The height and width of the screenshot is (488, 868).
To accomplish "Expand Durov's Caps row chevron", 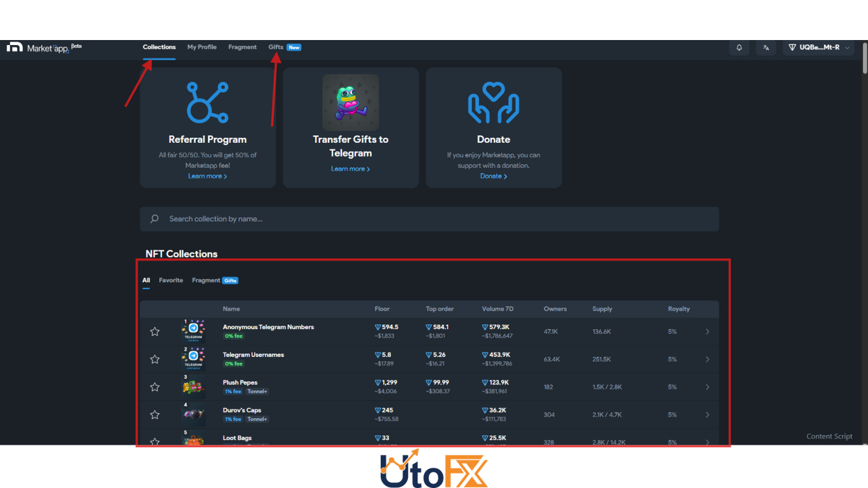I will [x=707, y=415].
